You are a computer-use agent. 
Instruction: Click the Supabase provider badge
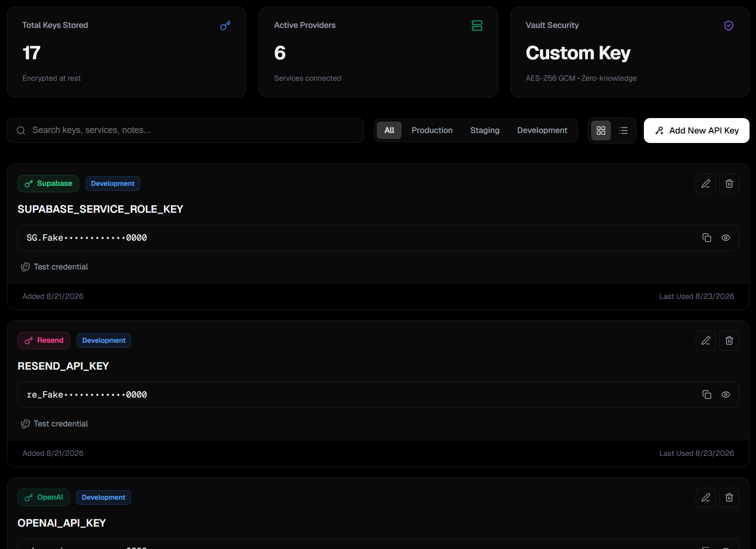coord(48,183)
